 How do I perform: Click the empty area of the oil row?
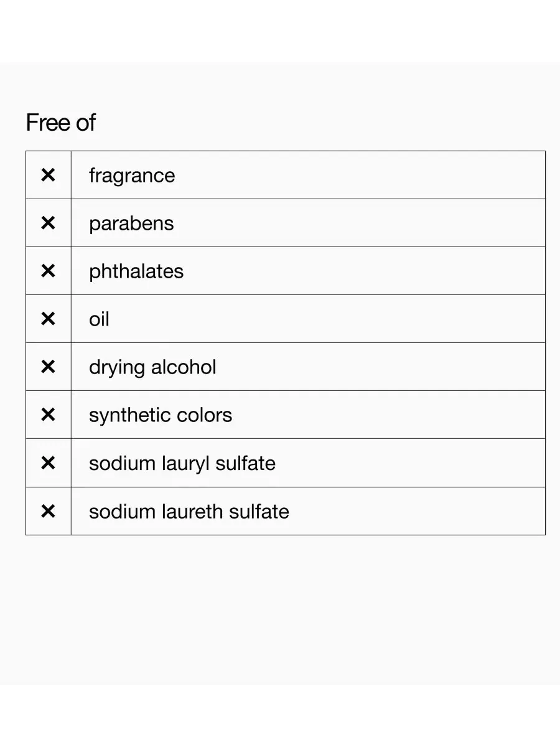(x=327, y=319)
